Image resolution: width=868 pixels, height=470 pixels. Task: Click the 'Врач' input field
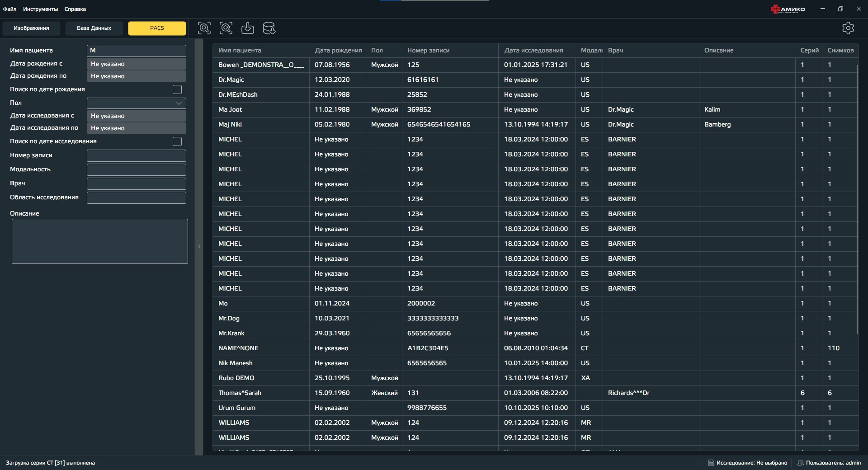pos(137,183)
